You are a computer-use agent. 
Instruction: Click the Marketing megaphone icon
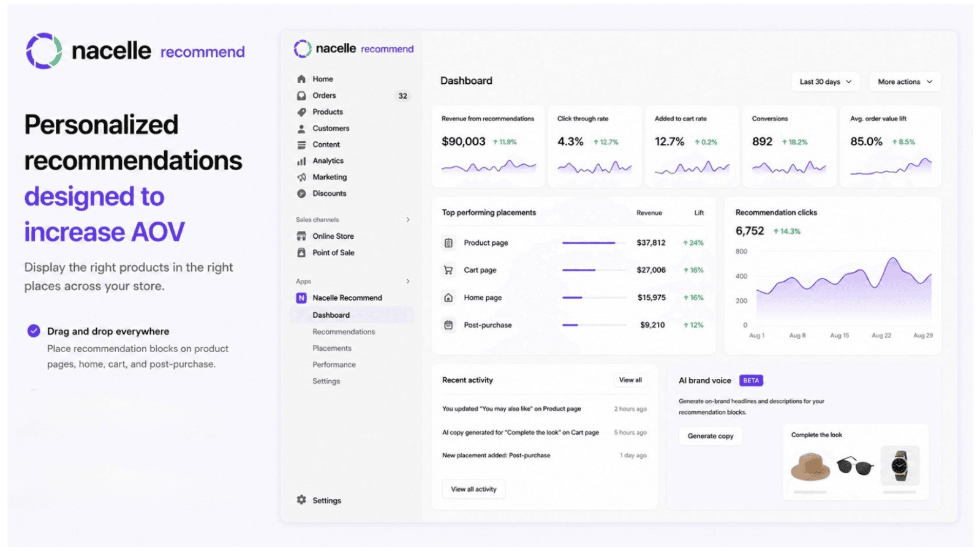pyautogui.click(x=301, y=177)
